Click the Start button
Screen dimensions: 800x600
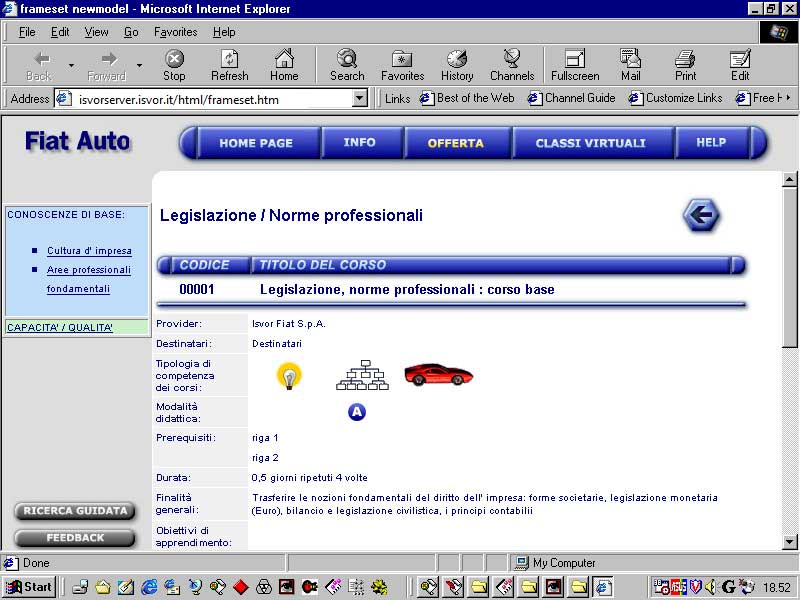tap(29, 587)
